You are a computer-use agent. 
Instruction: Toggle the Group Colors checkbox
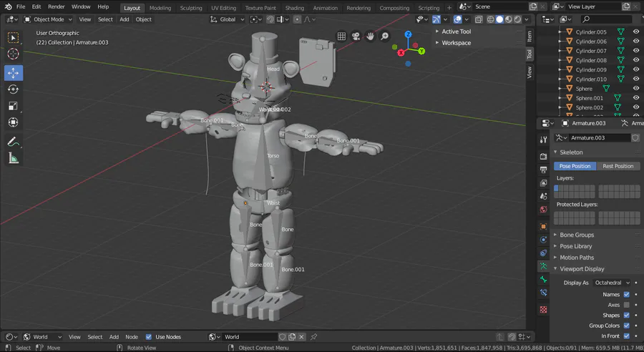626,326
